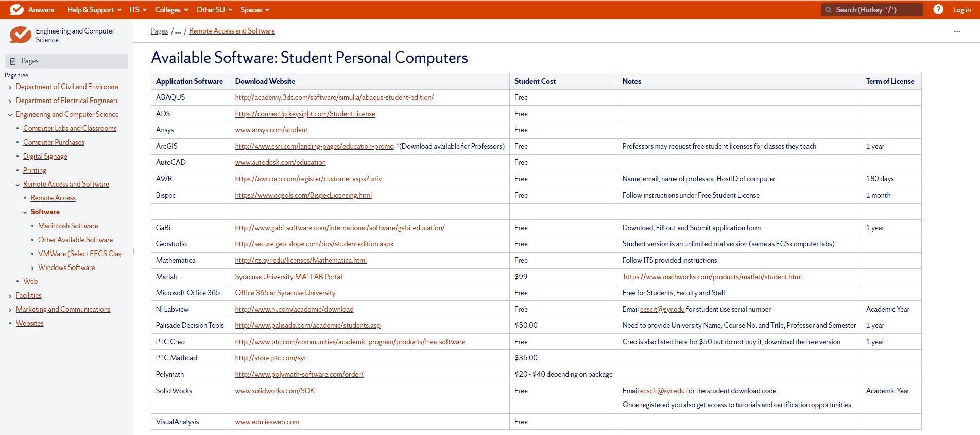
Task: Expand the Facilities tree node
Action: pos(10,296)
